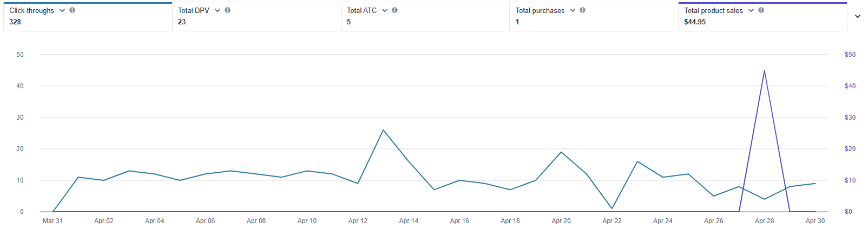
Task: Click the Total ATC info icon
Action: 394,10
